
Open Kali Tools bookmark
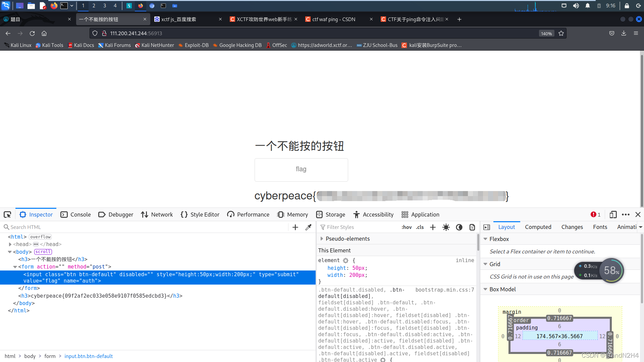(x=49, y=45)
